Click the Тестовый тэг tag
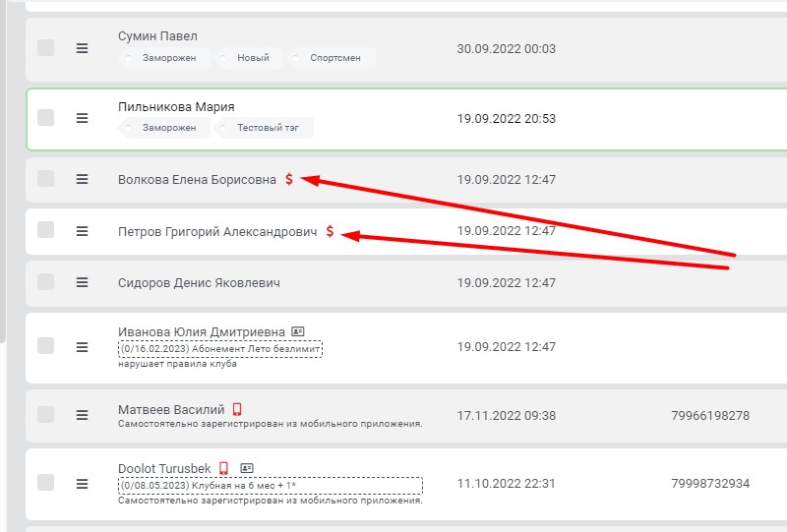This screenshot has width=787, height=532. tap(264, 128)
